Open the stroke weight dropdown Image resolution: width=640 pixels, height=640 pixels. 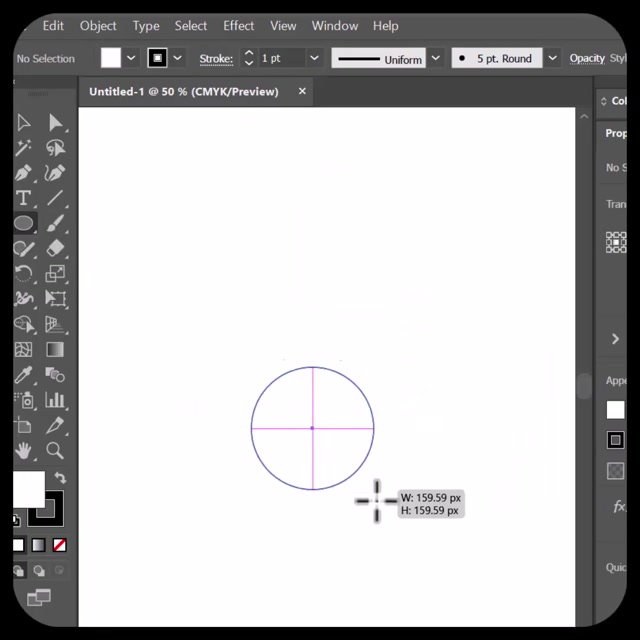[314, 59]
